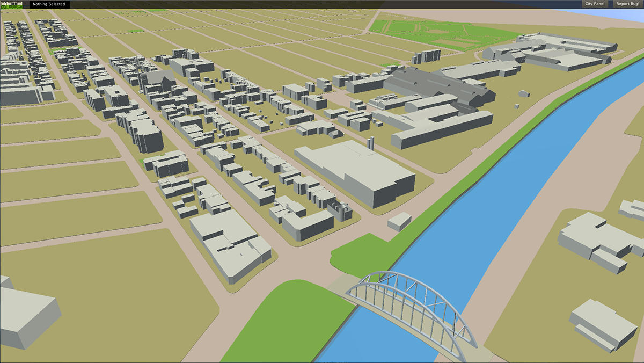Select the small standalone building near the bridge

pyautogui.click(x=399, y=221)
